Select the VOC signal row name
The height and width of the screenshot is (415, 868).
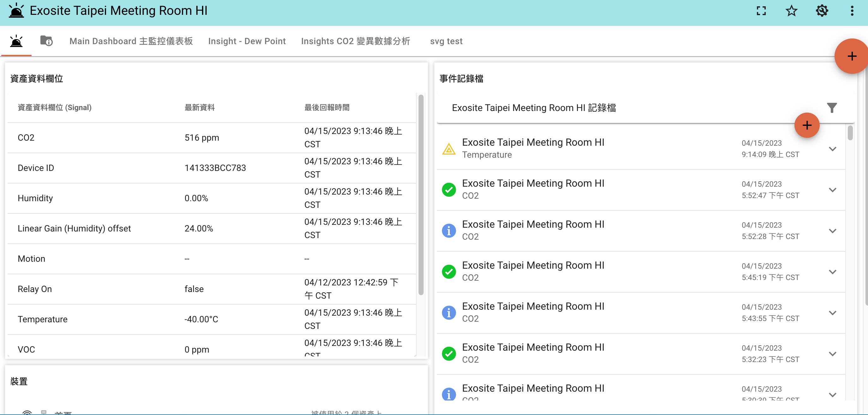[26, 350]
